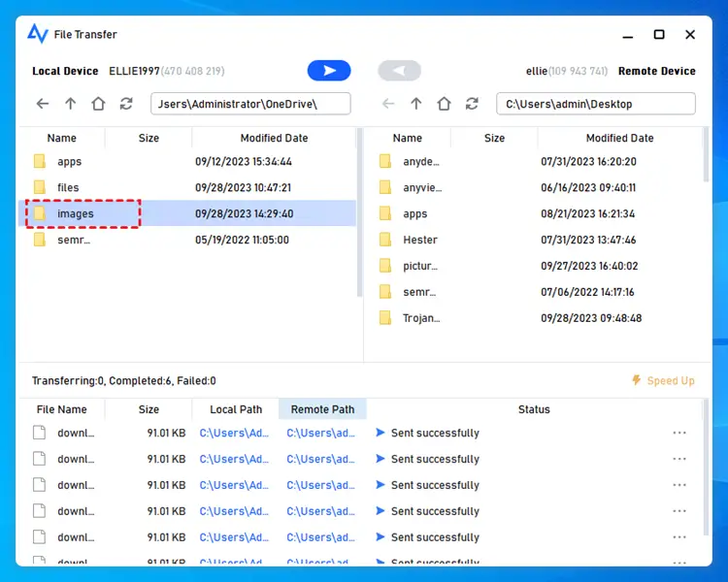
Task: Click the gray send-to-local arrow button
Action: click(399, 71)
